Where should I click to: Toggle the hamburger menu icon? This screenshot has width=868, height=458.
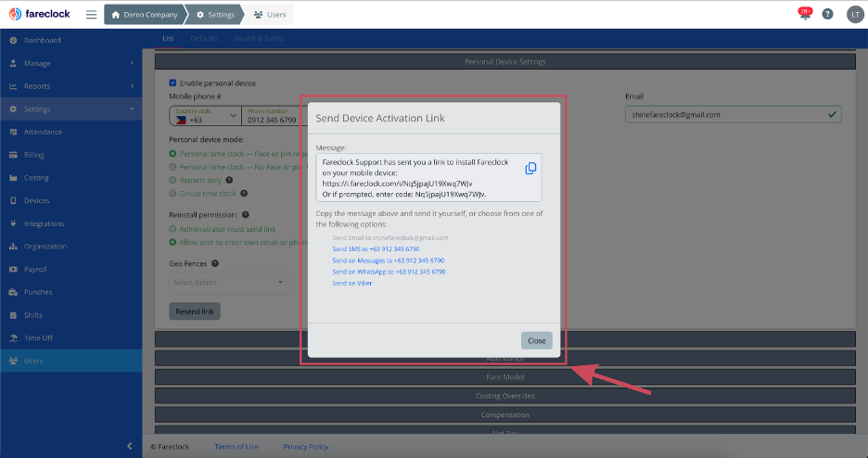point(91,15)
